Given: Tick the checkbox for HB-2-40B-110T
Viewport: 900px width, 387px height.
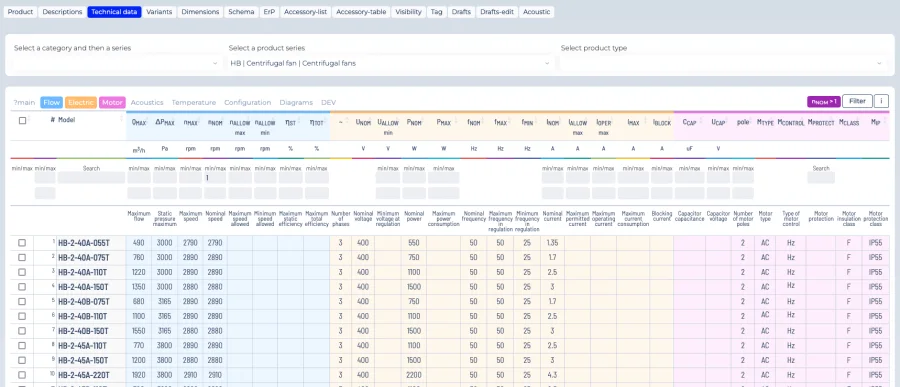Looking at the screenshot, I should point(22,316).
